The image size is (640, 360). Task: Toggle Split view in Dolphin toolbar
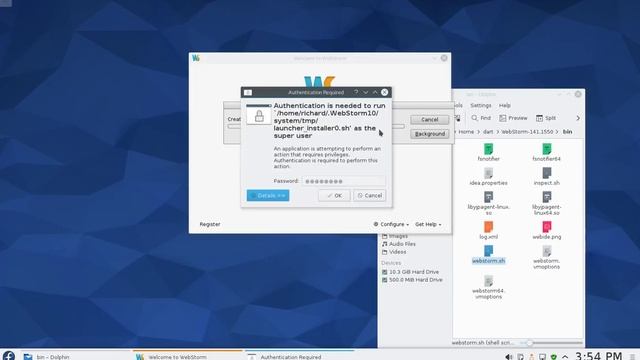[546, 118]
